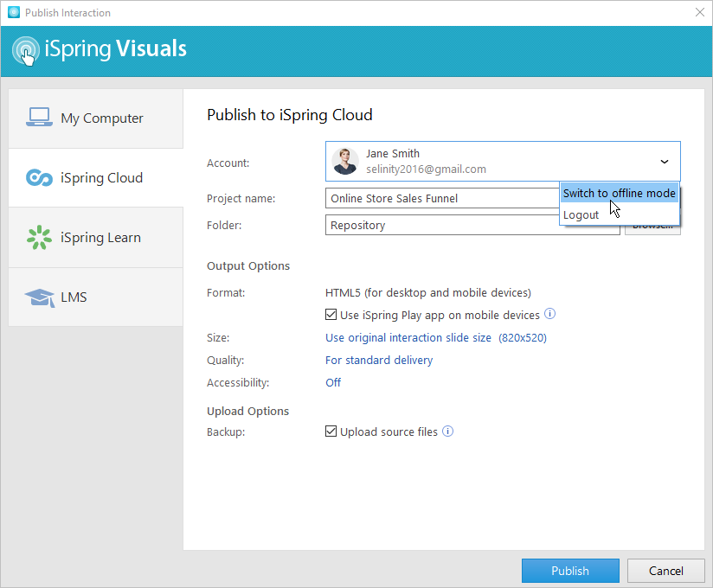Open the My Computer tab
This screenshot has width=713, height=588.
[x=95, y=118]
